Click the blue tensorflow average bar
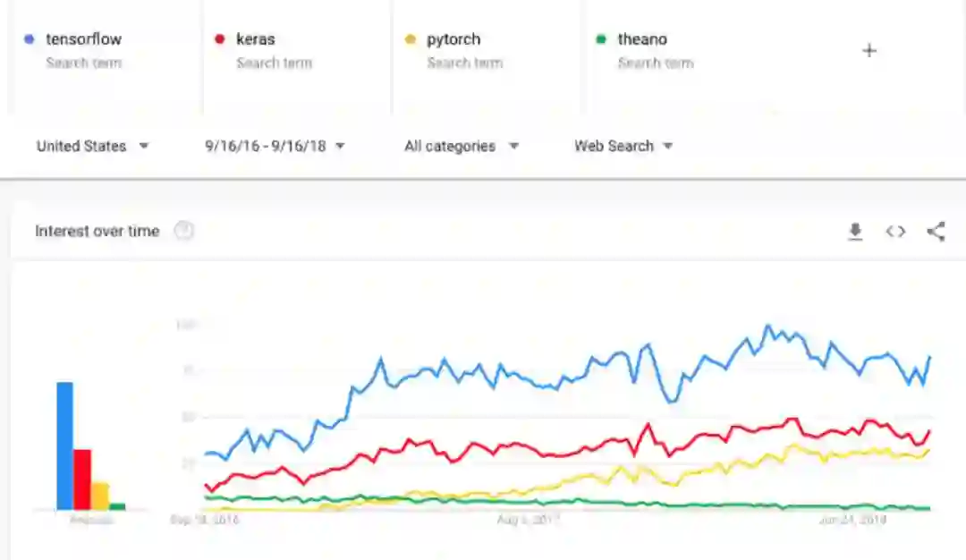The width and height of the screenshot is (966, 560). pos(64,445)
